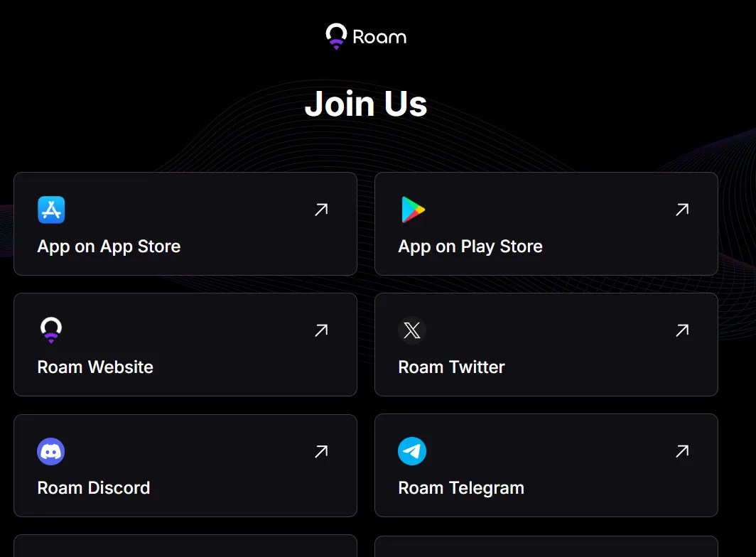Join the Roam Discord link

94,488
